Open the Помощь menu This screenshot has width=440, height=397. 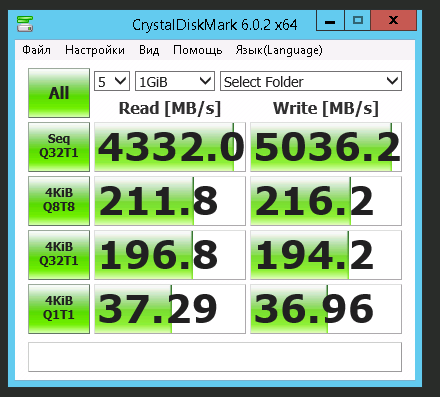point(198,50)
